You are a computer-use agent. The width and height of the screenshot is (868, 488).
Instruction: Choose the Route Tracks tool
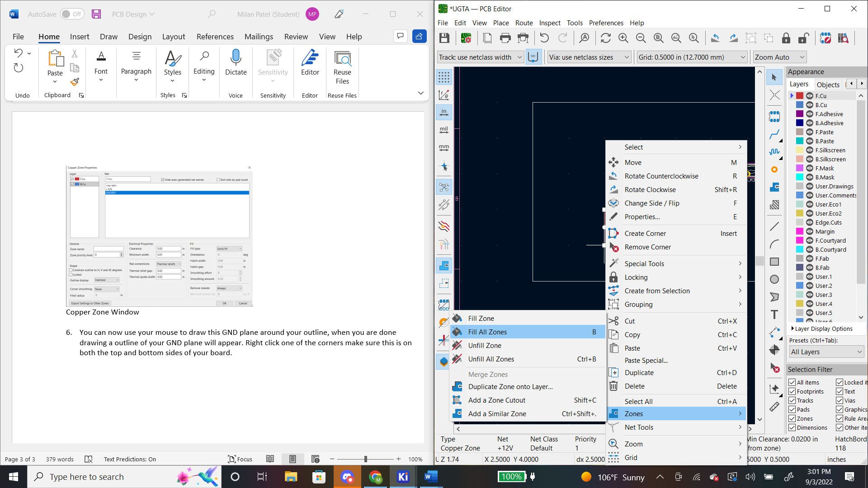click(774, 134)
